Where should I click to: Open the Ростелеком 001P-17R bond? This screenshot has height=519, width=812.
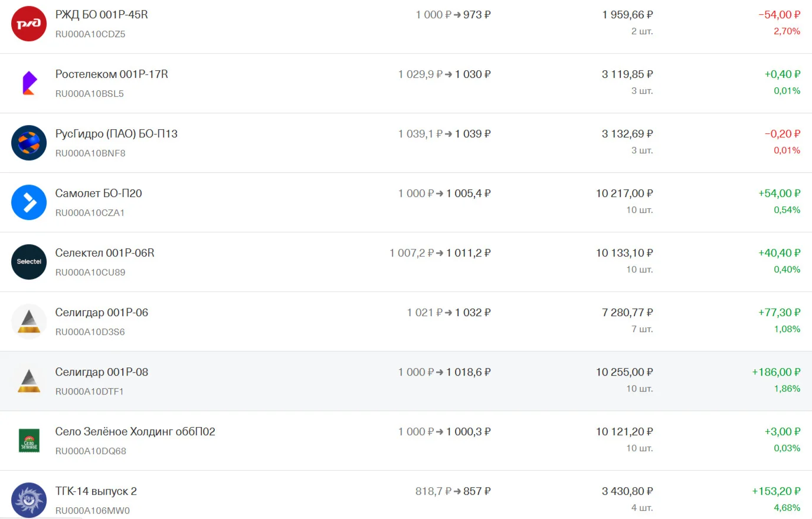coord(112,74)
